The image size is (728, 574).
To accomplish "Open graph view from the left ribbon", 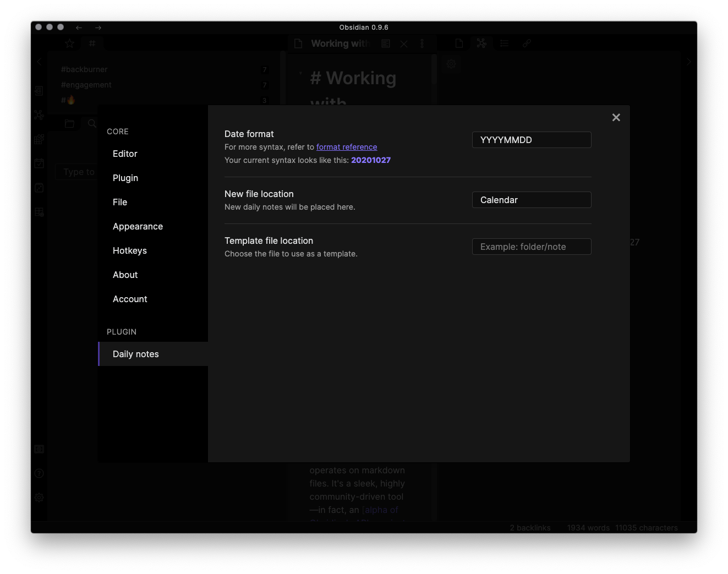I will [x=39, y=115].
